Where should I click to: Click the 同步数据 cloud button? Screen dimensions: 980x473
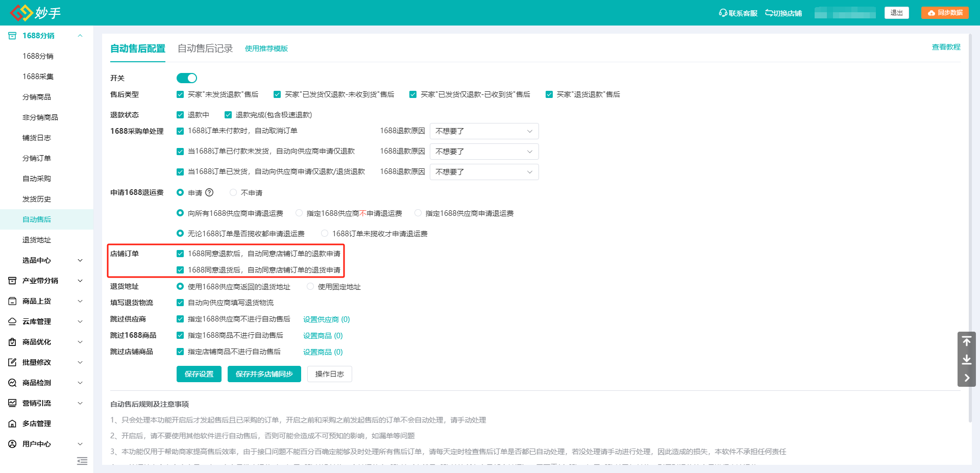[x=945, y=13]
